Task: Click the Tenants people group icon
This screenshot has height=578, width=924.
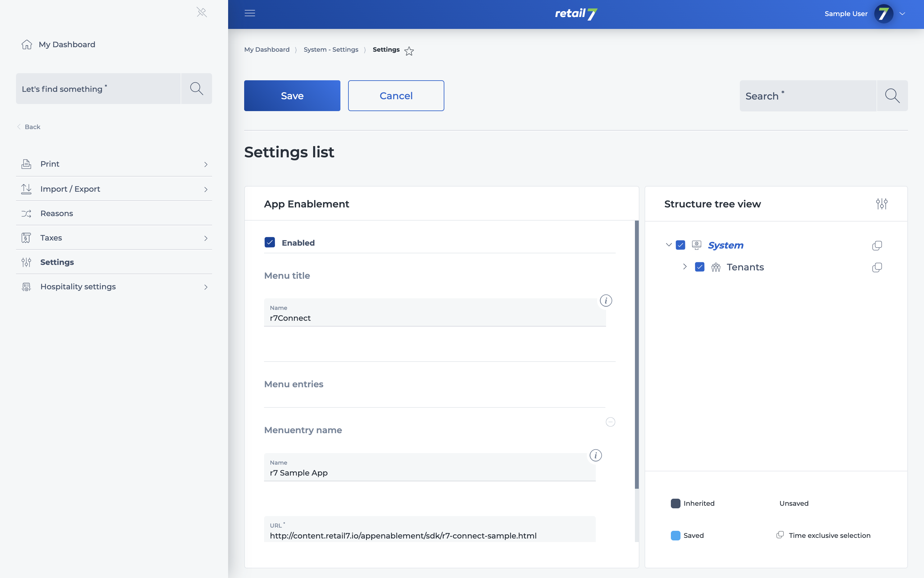Action: (x=716, y=267)
